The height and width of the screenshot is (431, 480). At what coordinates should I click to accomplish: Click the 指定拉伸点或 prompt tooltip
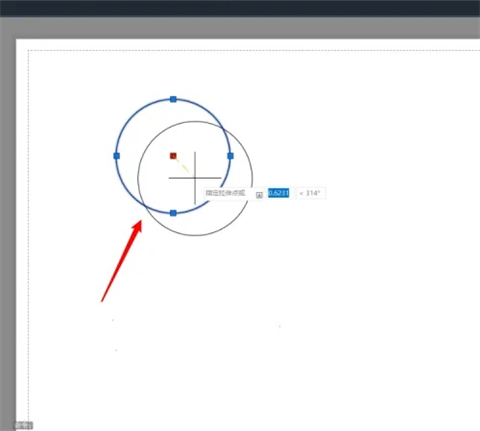coord(226,193)
